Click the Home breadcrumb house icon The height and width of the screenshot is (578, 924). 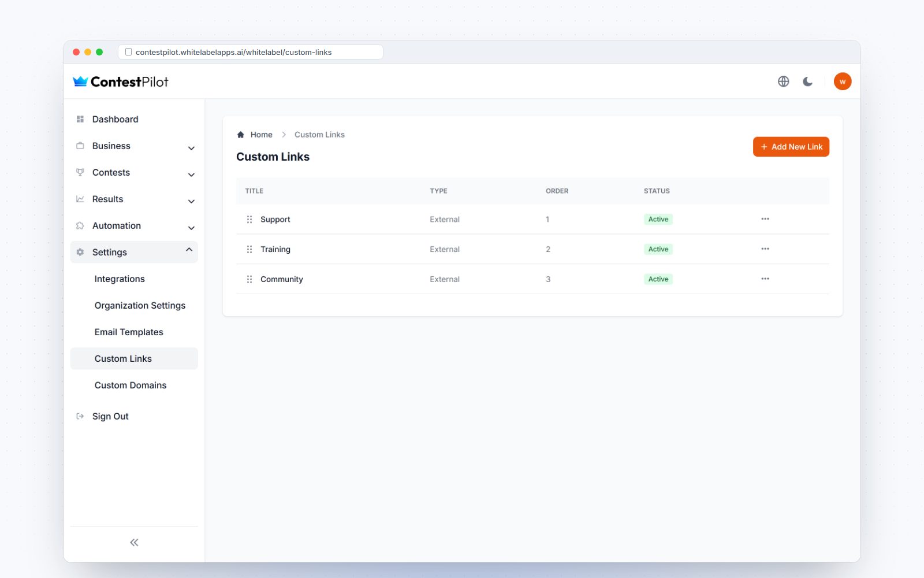tap(241, 135)
